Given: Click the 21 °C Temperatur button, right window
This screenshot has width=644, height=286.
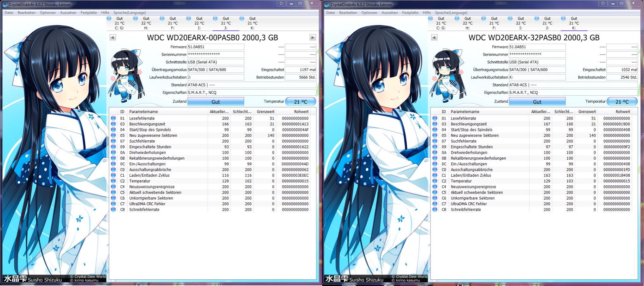Looking at the screenshot, I should 622,102.
